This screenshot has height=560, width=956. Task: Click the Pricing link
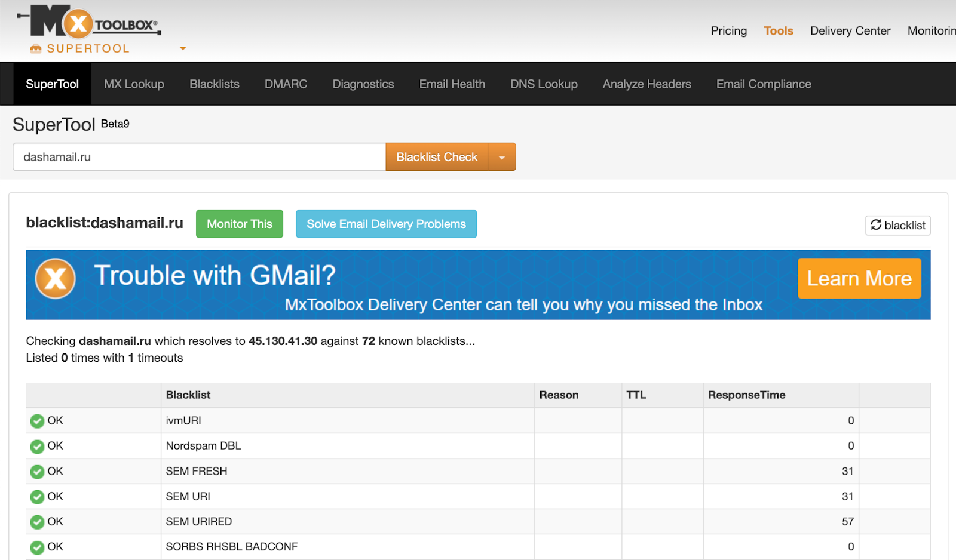coord(729,30)
